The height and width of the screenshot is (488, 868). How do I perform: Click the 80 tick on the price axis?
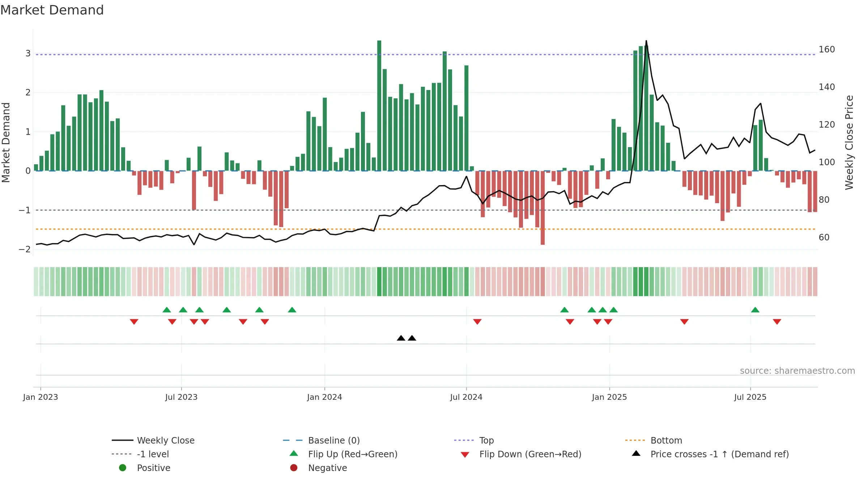[824, 200]
